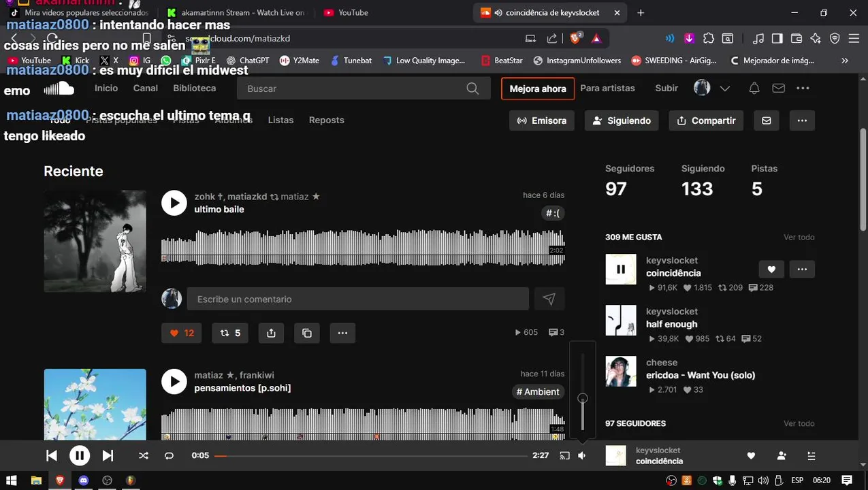The height and width of the screenshot is (490, 868).
Task: Open Brave Rewards triangle icon
Action: 596,39
